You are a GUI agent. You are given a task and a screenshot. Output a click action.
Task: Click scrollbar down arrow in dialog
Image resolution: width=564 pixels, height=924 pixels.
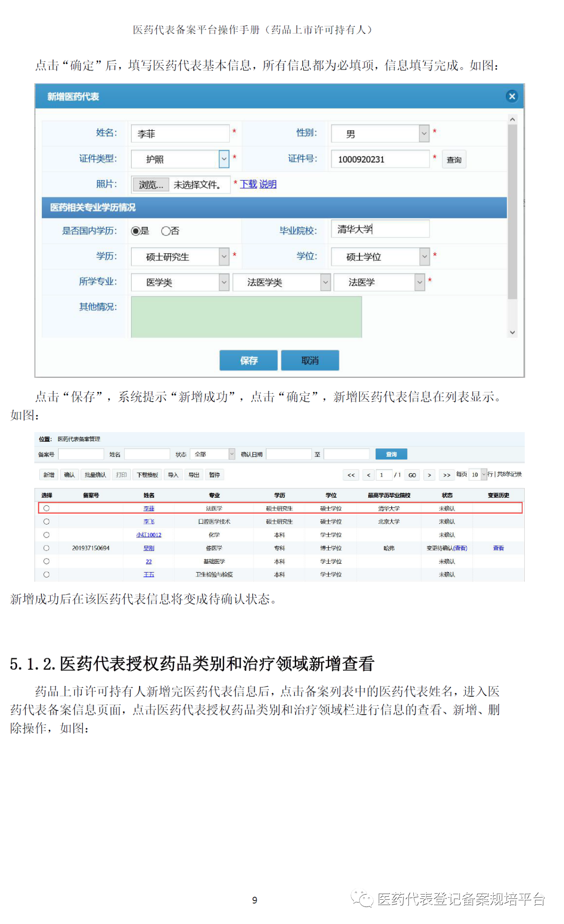tap(512, 333)
